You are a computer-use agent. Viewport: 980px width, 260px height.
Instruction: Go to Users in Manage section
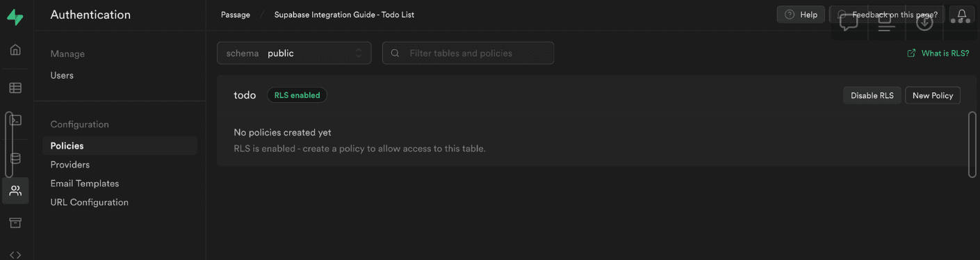click(x=62, y=75)
